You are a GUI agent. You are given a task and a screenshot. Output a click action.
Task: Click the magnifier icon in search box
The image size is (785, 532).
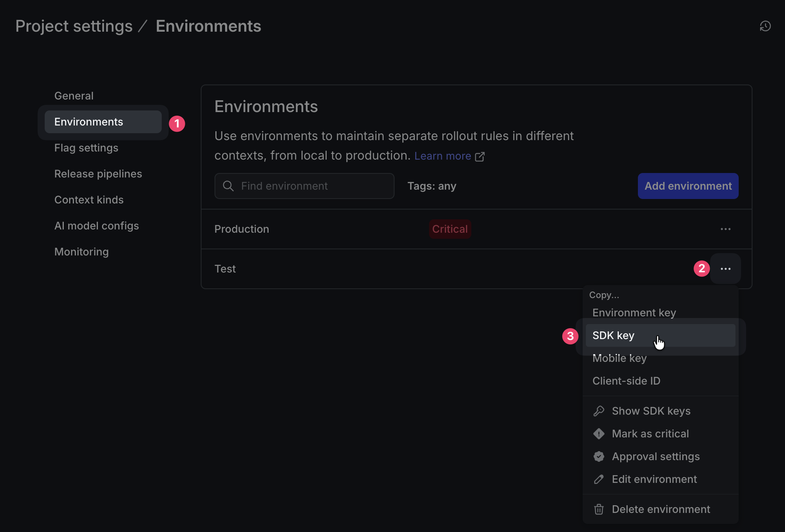228,186
